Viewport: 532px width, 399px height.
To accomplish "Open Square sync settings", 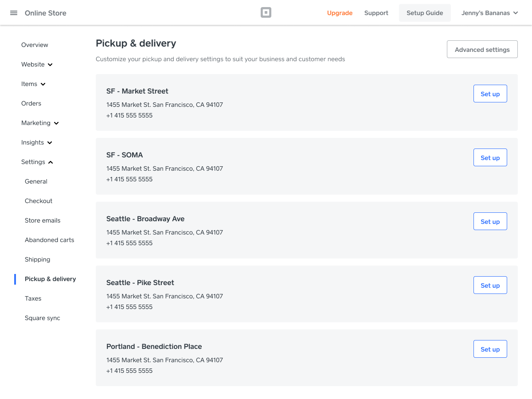I will pyautogui.click(x=43, y=318).
